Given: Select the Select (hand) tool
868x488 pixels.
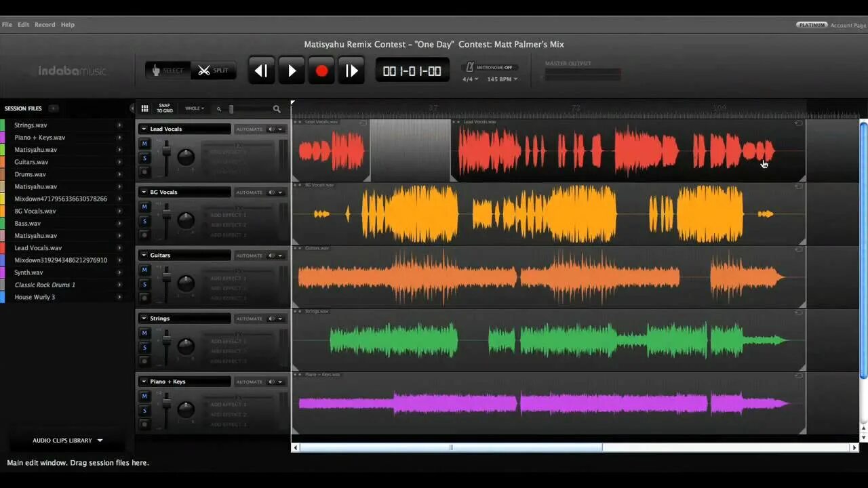Looking at the screenshot, I should [167, 70].
